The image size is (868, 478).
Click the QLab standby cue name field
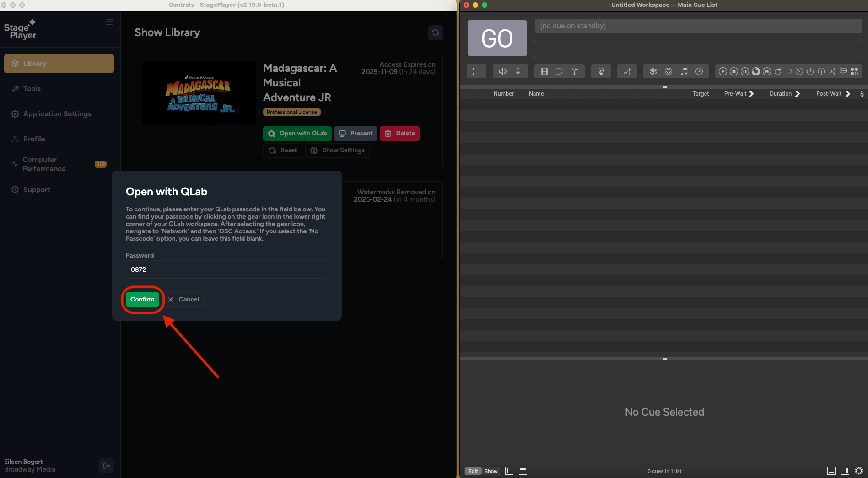coord(698,26)
